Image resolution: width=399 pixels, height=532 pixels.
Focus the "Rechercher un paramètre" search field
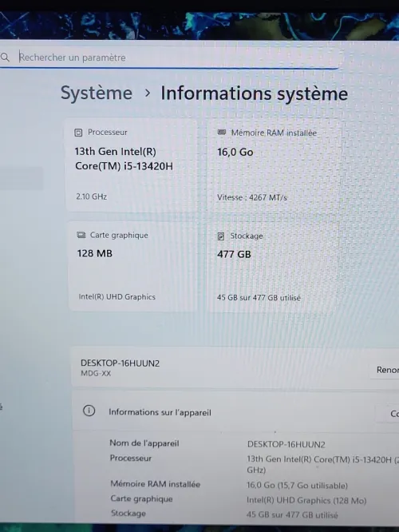(169, 57)
